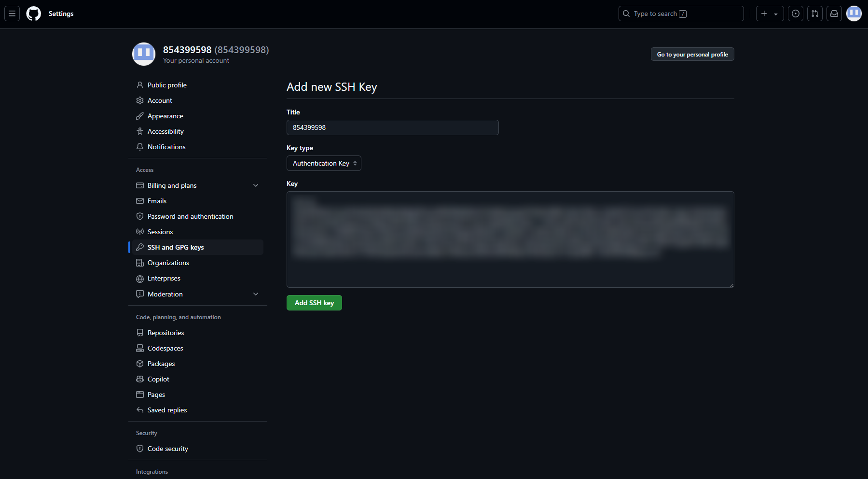This screenshot has height=479, width=868.
Task: Expand the Billing and plans section
Action: (256, 185)
